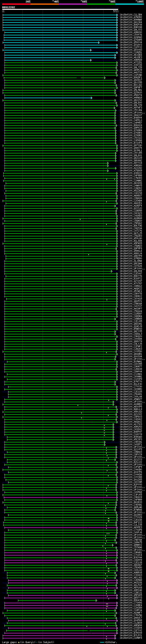Open hit UniRef100_B9HNW4
146x644 pixels.
(131, 20)
